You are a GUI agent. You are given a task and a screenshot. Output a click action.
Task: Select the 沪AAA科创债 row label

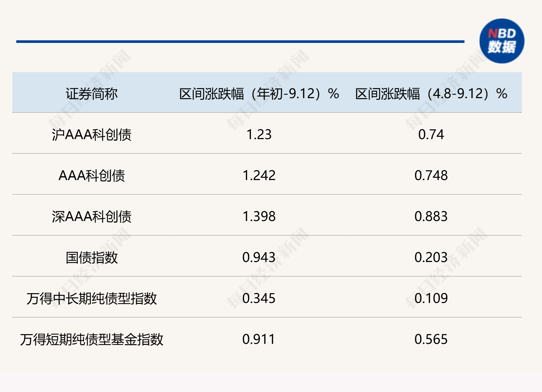pyautogui.click(x=91, y=135)
